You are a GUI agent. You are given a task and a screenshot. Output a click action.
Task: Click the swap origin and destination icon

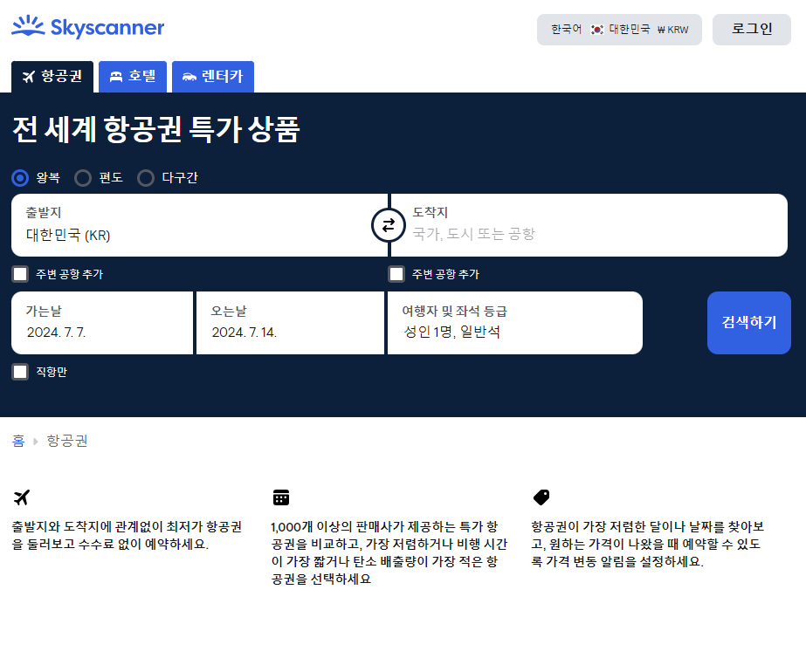(x=389, y=225)
